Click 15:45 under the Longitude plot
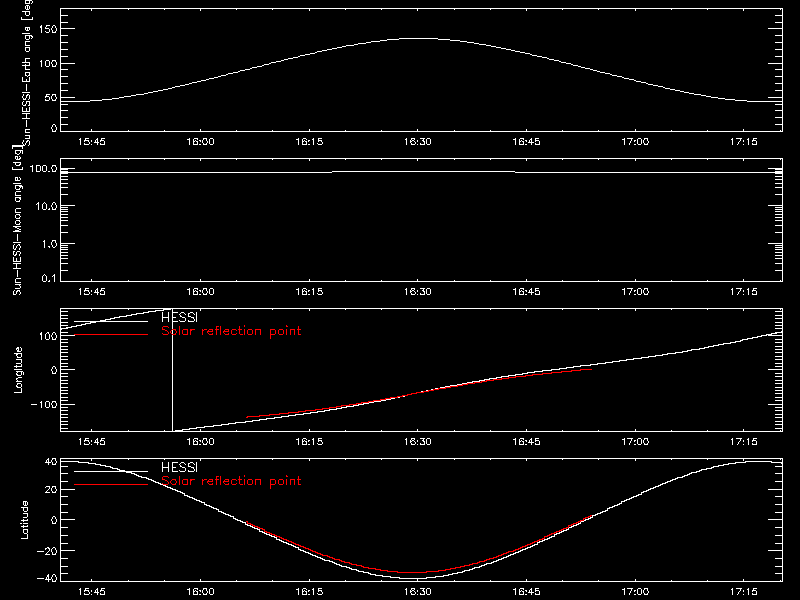 coord(92,442)
